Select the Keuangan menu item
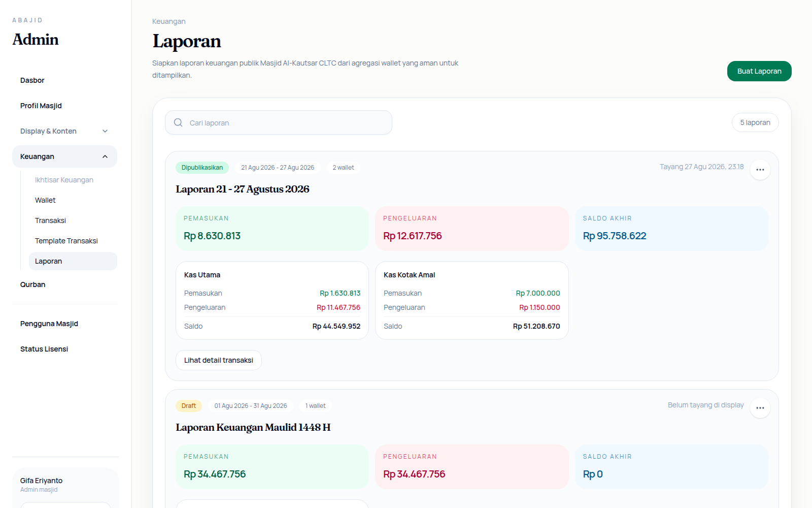812x508 pixels. [64, 156]
